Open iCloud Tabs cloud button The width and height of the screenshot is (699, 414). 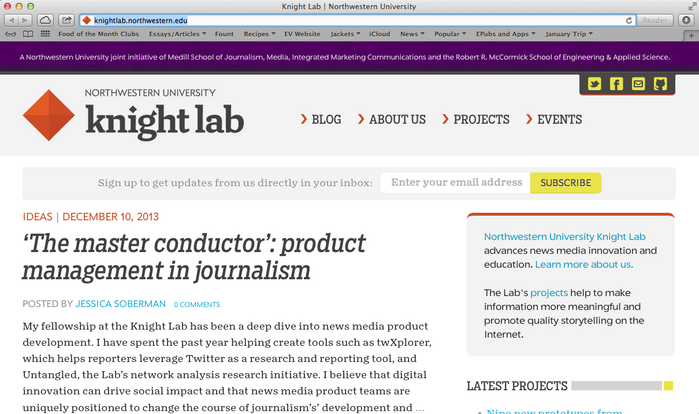[x=45, y=20]
